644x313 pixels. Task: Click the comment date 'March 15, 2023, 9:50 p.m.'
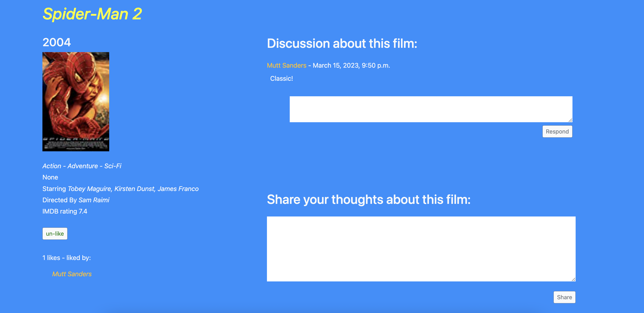click(x=351, y=65)
